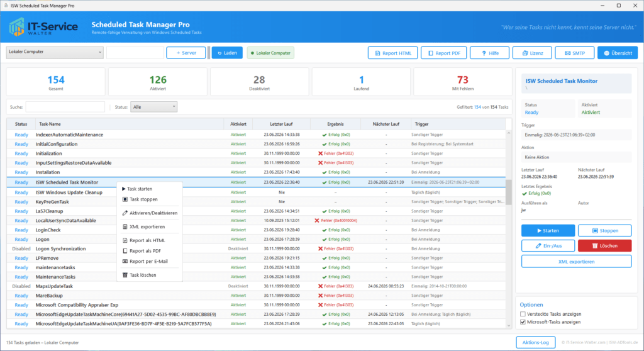This screenshot has height=351, width=644.
Task: Click the IT-Service Walter logo
Action: (43, 27)
